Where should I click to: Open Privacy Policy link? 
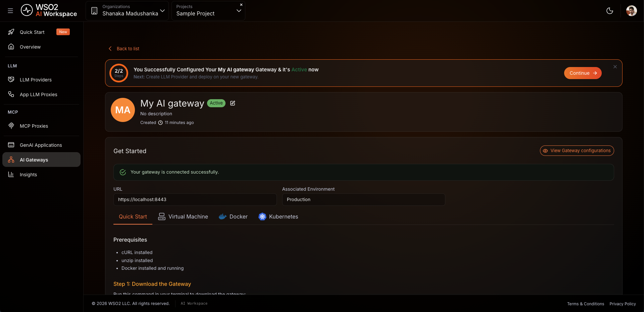(x=623, y=304)
